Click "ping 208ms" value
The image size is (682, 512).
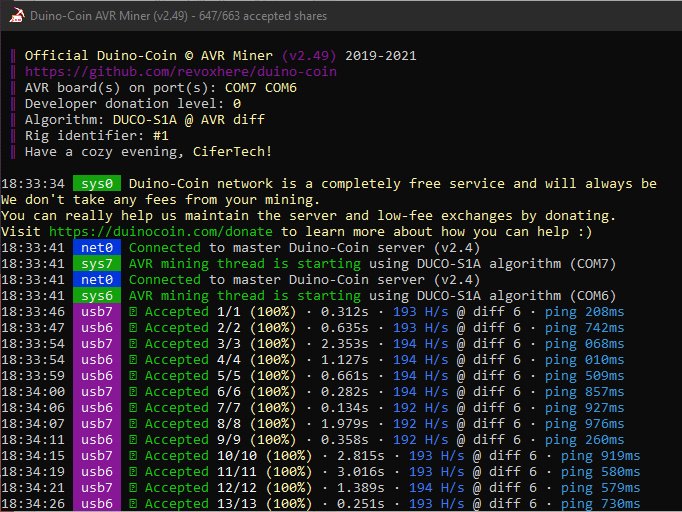[584, 311]
